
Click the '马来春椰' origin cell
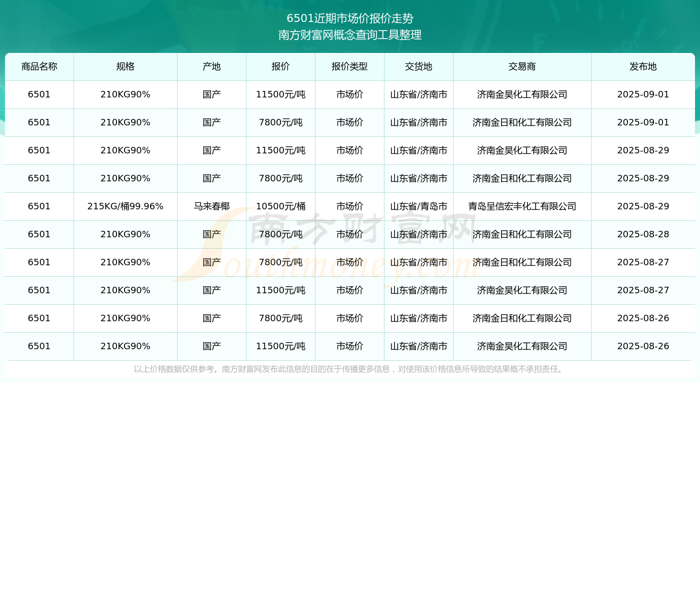(x=212, y=206)
